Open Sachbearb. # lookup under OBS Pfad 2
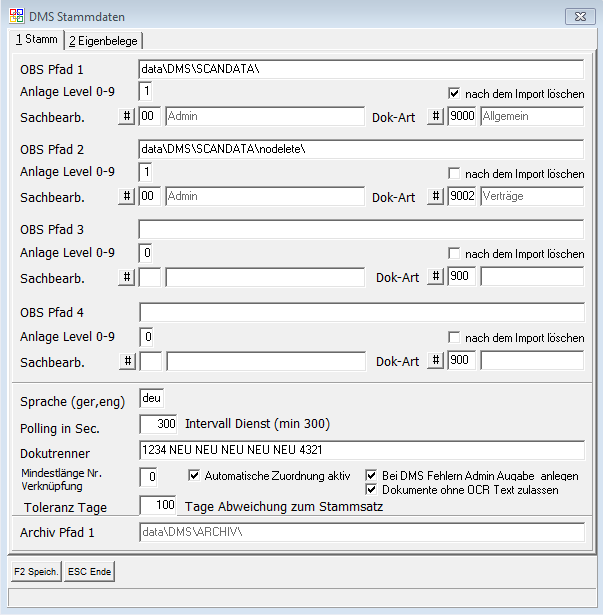Image resolution: width=603 pixels, height=615 pixels. [127, 197]
